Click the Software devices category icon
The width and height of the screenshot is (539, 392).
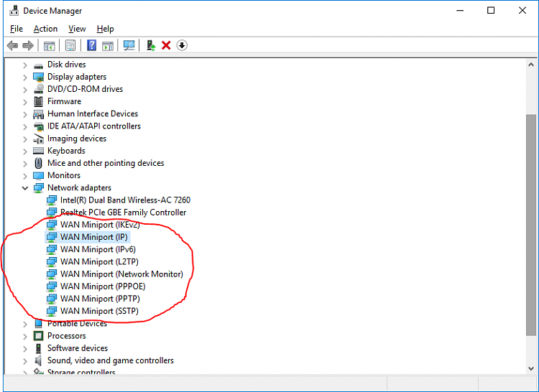[x=39, y=348]
